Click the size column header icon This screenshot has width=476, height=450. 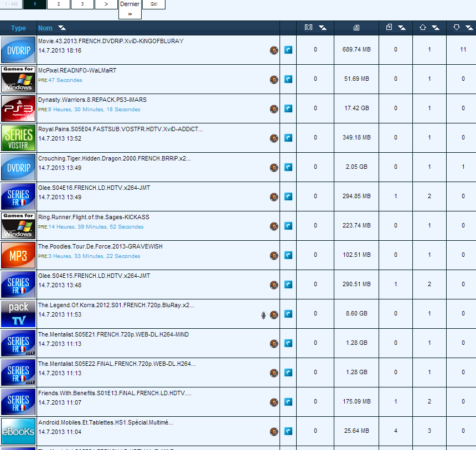pos(356,28)
